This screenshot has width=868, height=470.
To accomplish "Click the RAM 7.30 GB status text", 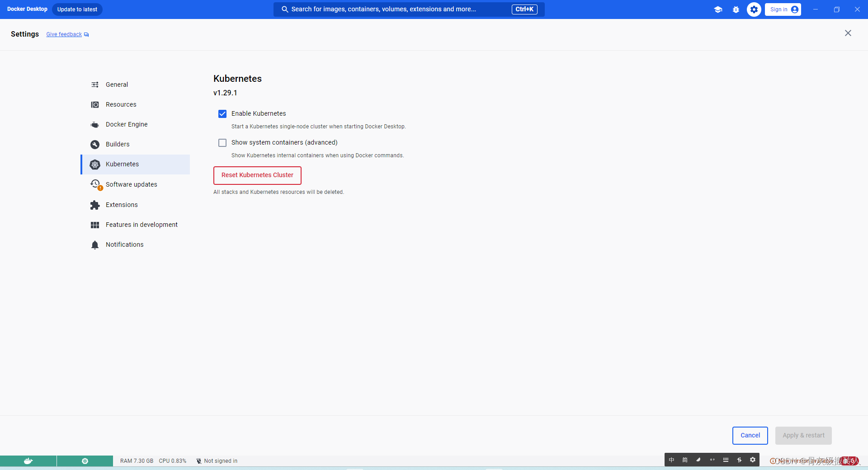I will coord(137,461).
